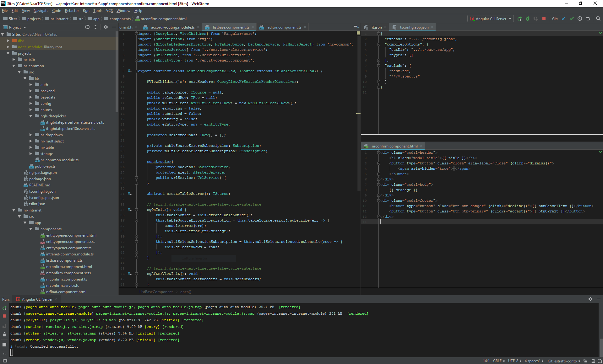603x364 pixels.
Task: Open the Project view selector dropdown
Action: tap(15, 27)
